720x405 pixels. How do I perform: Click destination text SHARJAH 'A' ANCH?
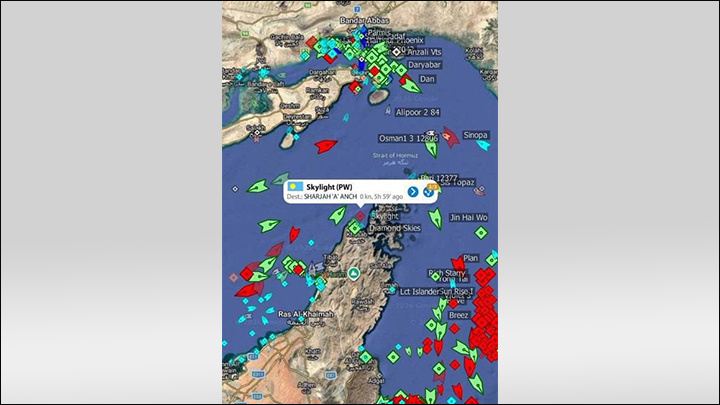tap(330, 197)
